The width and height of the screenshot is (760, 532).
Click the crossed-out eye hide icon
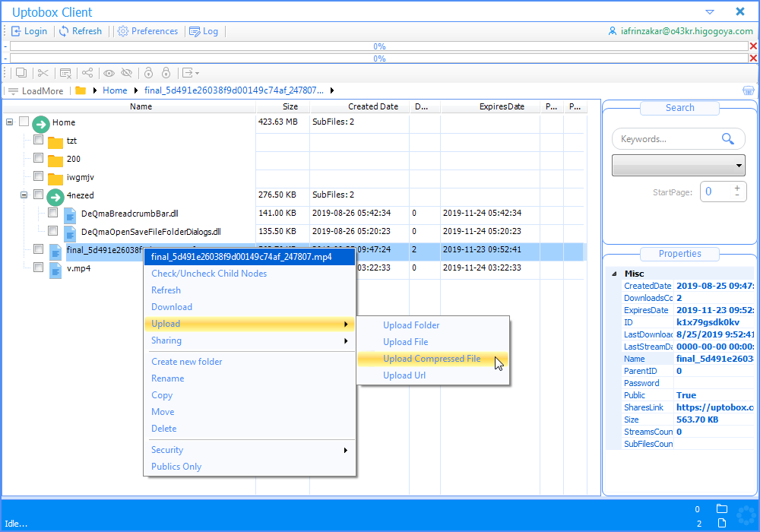click(x=126, y=73)
